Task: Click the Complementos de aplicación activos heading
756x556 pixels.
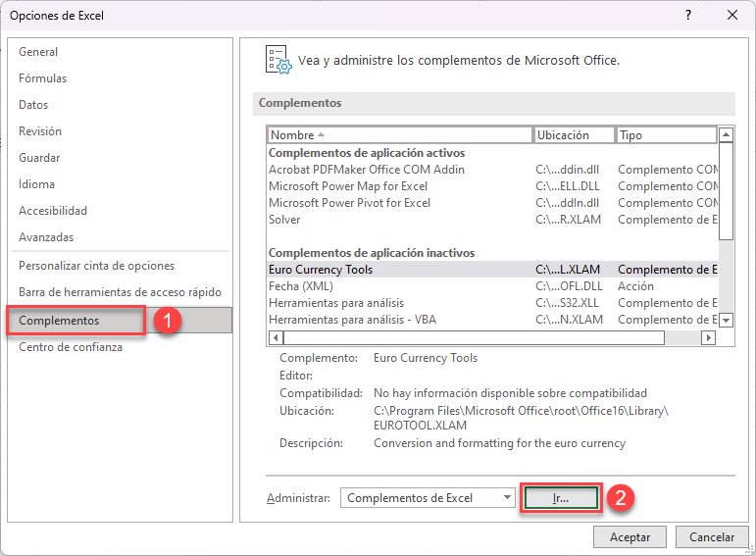Action: point(367,153)
